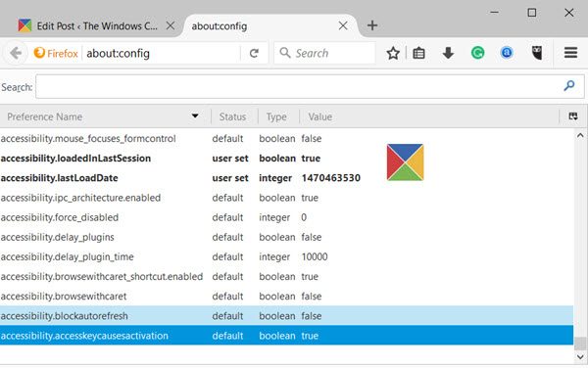Open the Downloads arrow icon

(x=448, y=53)
